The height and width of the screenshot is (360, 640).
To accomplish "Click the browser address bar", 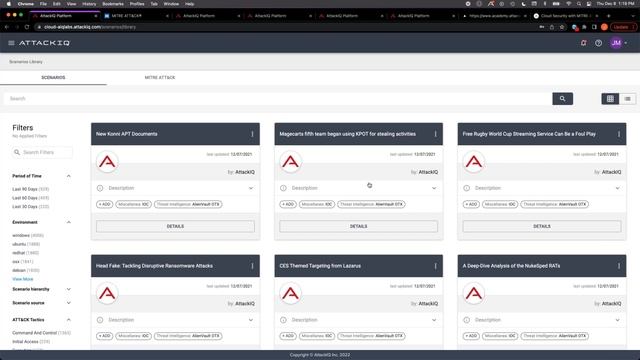I will pos(286,27).
